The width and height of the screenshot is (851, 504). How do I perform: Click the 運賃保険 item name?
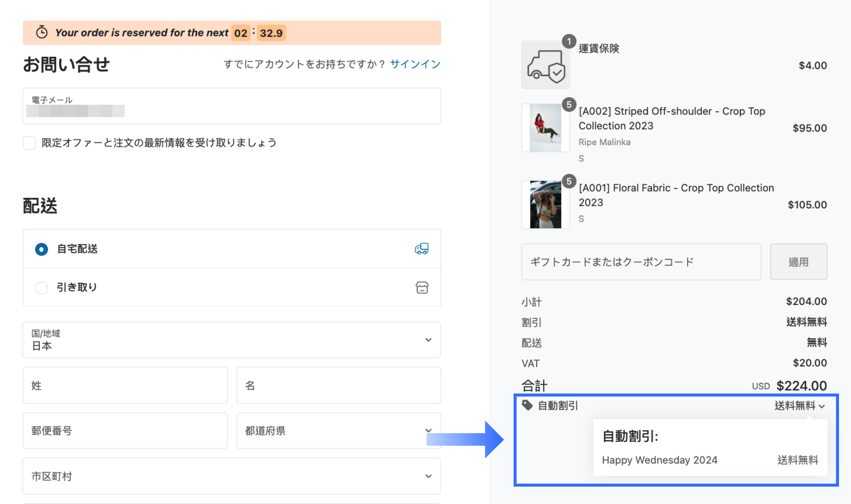pos(599,49)
